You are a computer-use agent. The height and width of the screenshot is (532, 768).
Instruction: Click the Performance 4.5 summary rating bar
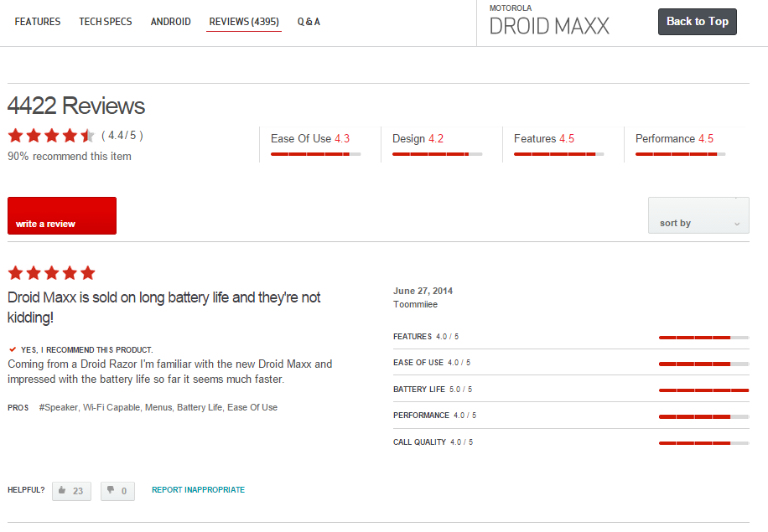click(x=680, y=154)
